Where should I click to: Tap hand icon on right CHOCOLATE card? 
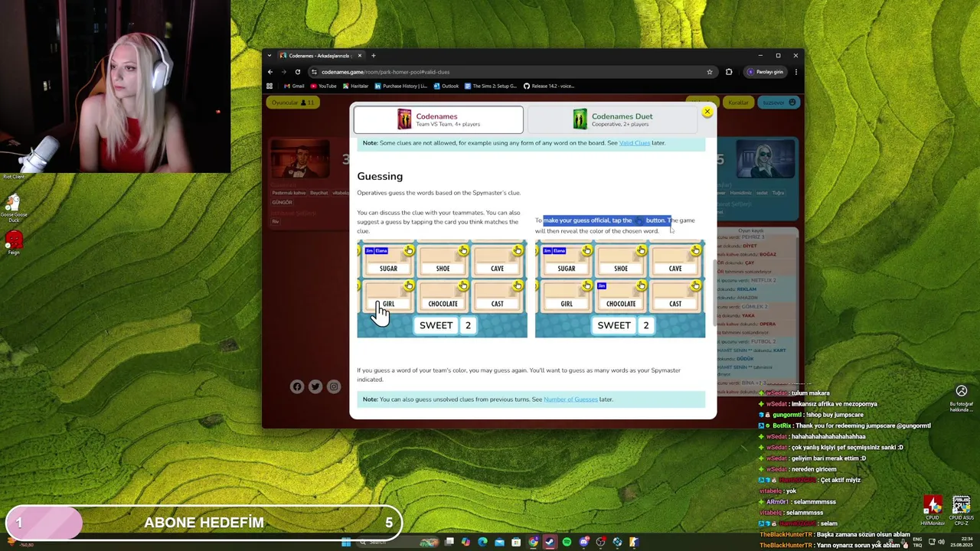coord(641,285)
